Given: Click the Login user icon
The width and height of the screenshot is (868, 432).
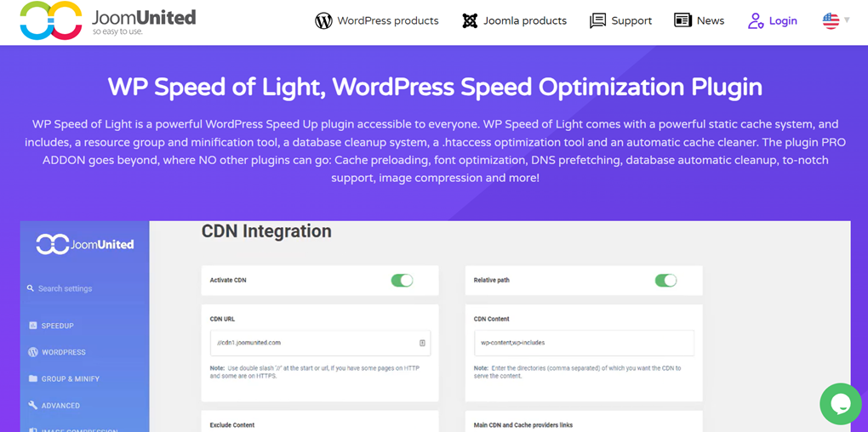Looking at the screenshot, I should 756,20.
